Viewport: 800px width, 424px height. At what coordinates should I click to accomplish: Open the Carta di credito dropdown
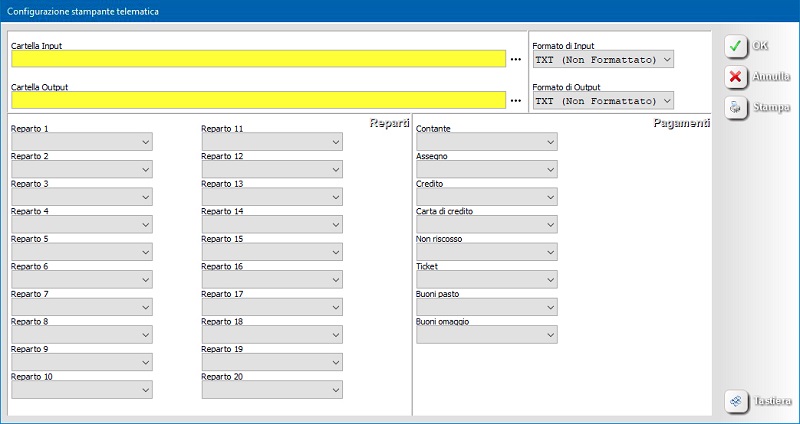click(486, 225)
